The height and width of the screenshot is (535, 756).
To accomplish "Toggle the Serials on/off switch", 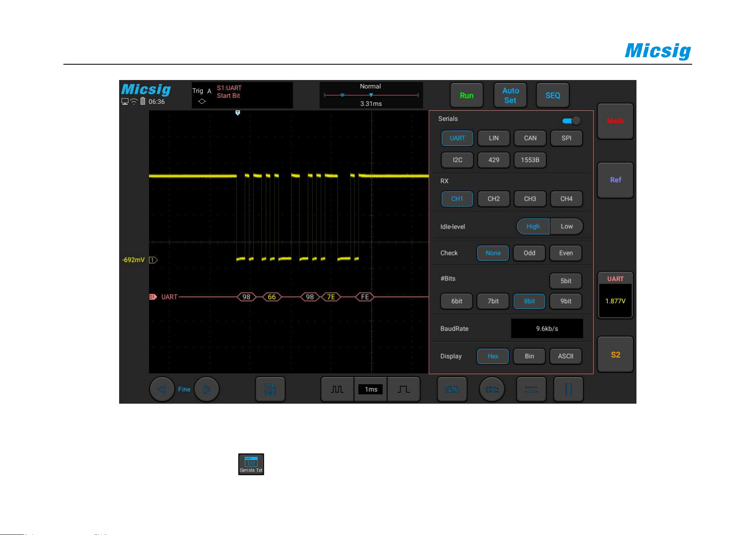I will click(x=571, y=120).
